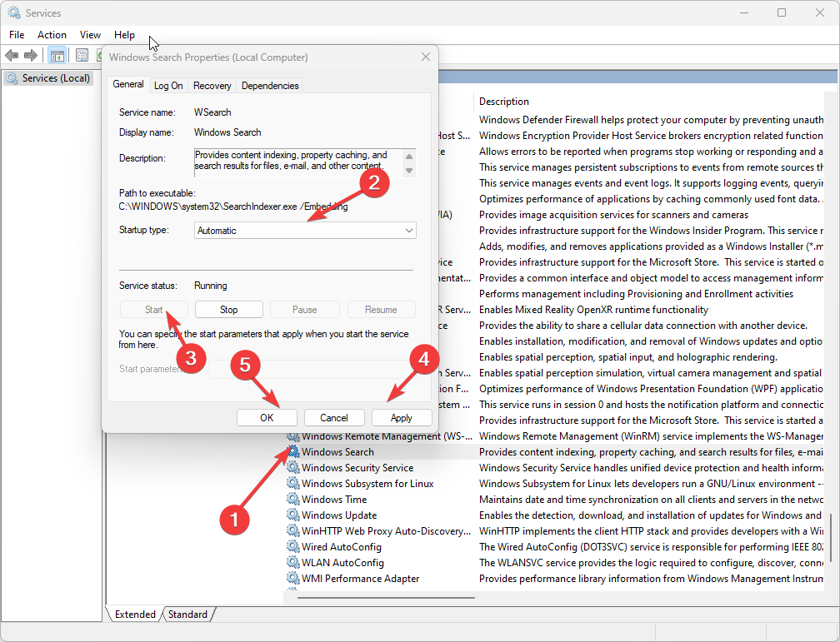840x642 pixels.
Task: Select the Windows Security Service row
Action: (x=554, y=467)
